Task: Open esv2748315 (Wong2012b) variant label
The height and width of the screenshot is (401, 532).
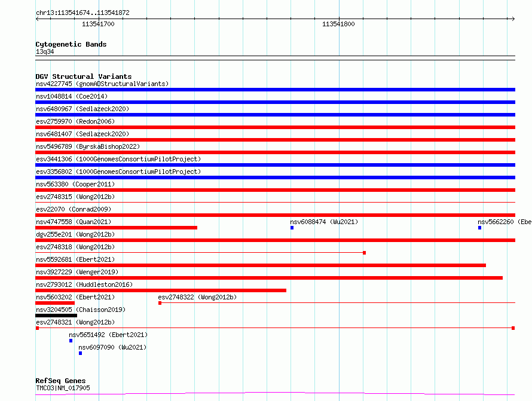Action: [x=75, y=197]
